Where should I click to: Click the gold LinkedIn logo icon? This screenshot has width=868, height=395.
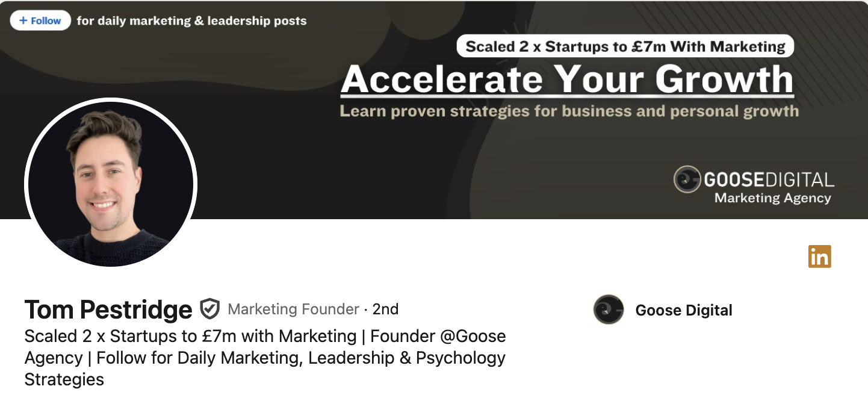(819, 257)
